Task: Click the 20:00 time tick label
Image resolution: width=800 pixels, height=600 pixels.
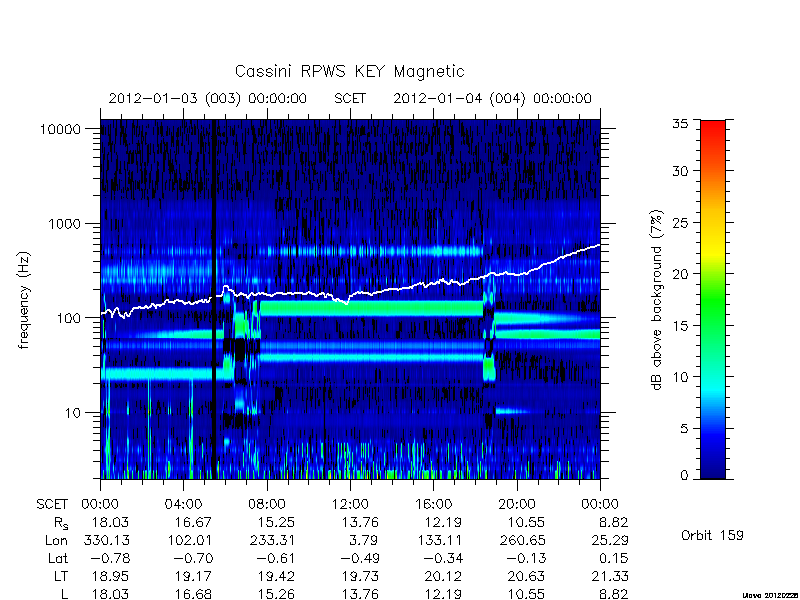Action: [517, 505]
